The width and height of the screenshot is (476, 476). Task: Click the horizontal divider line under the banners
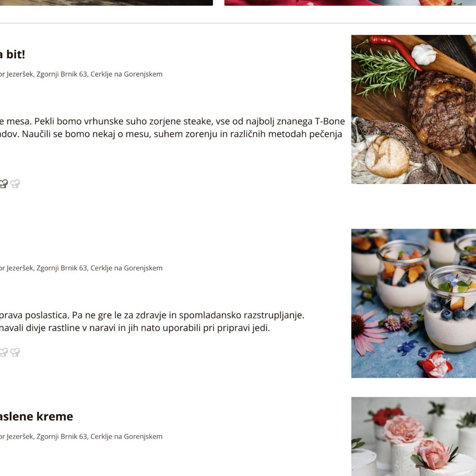pyautogui.click(x=238, y=23)
